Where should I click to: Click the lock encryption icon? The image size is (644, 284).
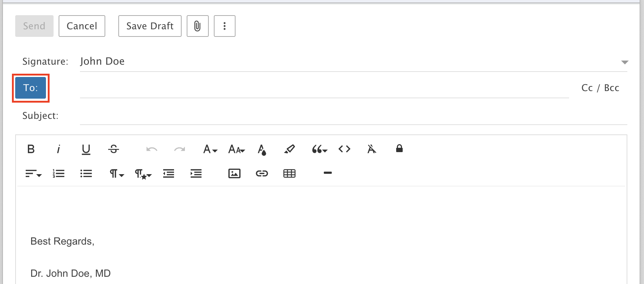coord(399,149)
